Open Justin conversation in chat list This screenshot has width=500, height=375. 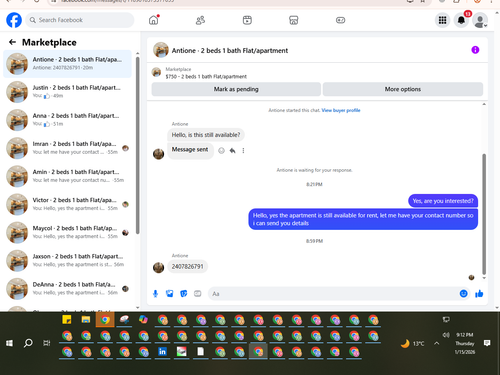68,92
